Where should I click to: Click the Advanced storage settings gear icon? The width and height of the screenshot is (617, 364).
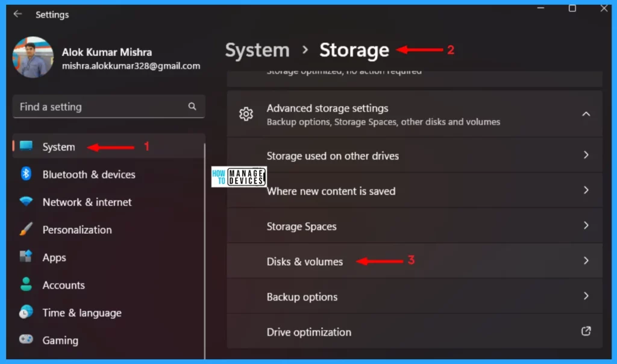(246, 114)
